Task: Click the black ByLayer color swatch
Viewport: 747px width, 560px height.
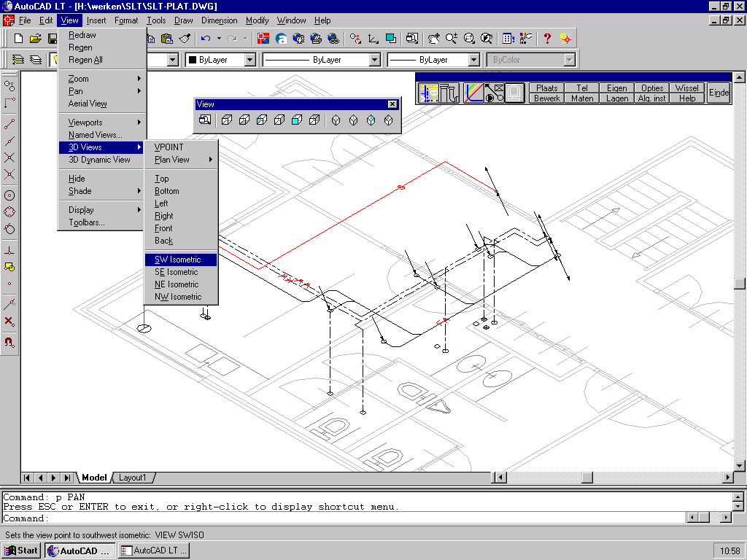Action: pos(193,60)
